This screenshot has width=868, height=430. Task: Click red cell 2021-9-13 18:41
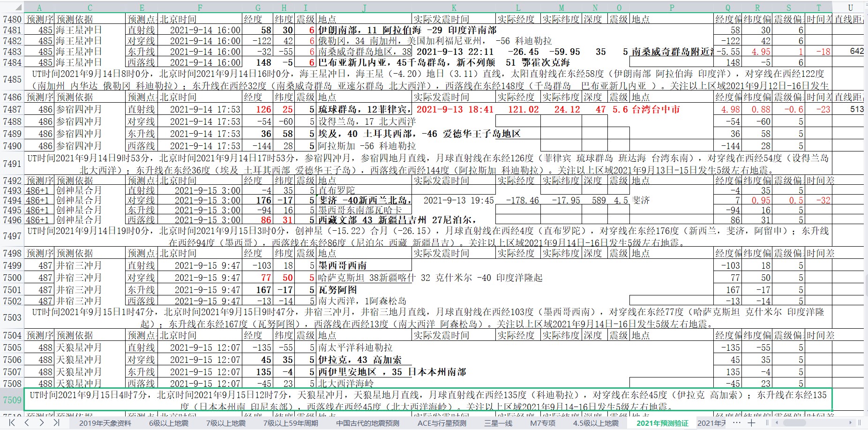tap(454, 109)
